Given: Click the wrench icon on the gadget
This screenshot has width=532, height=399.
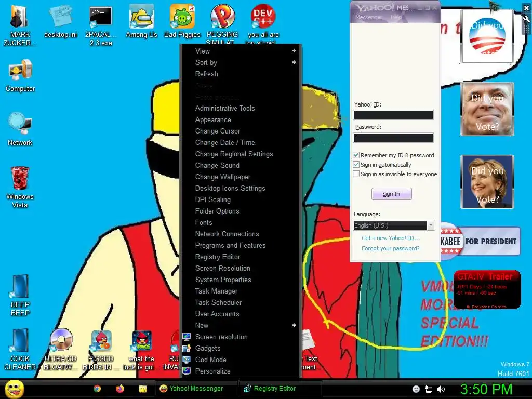Looking at the screenshot, I should [527, 19].
